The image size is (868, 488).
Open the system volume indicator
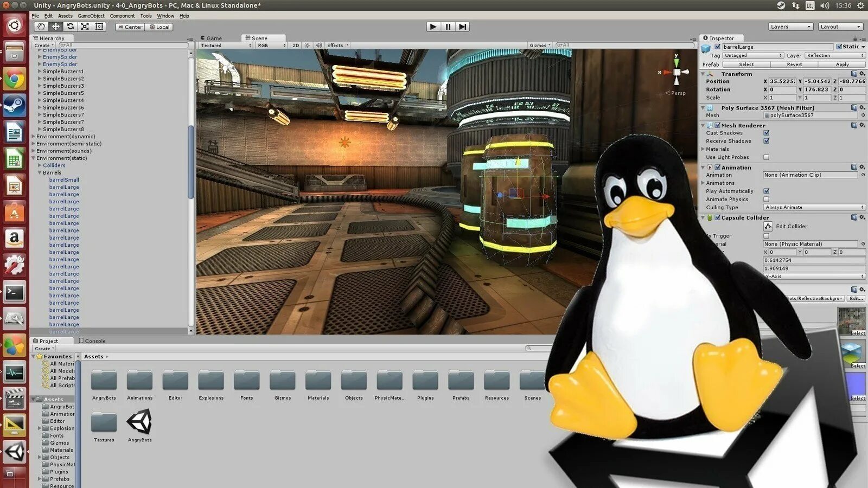[825, 5]
